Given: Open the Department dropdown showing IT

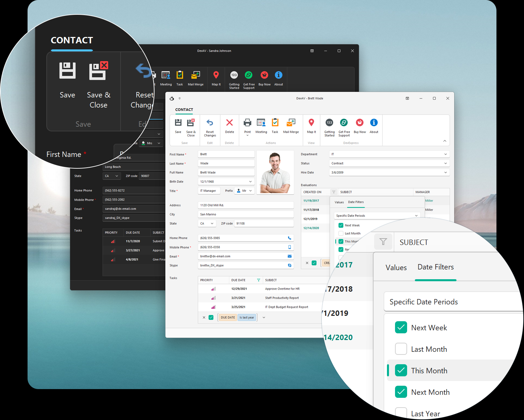Looking at the screenshot, I should (x=445, y=154).
